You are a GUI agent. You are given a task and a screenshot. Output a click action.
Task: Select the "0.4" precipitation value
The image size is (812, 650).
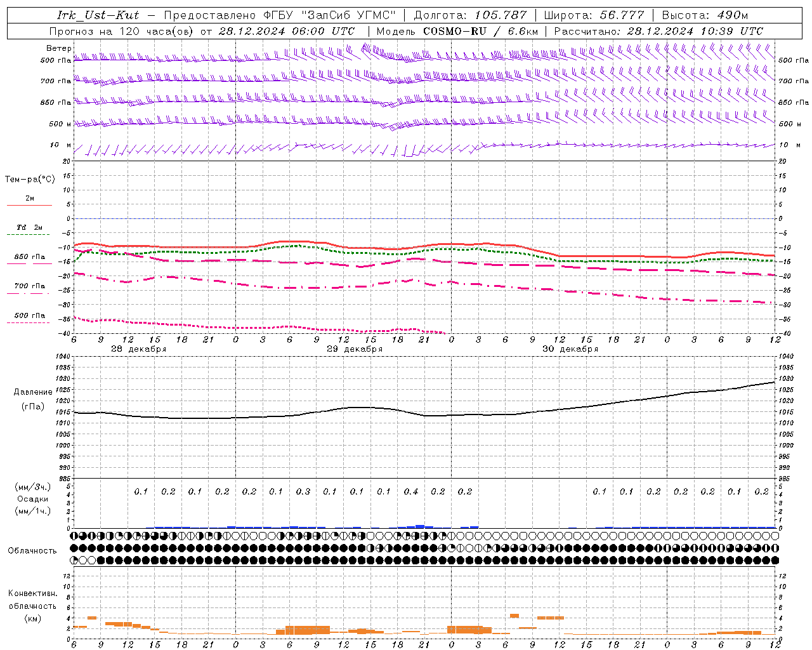click(411, 491)
